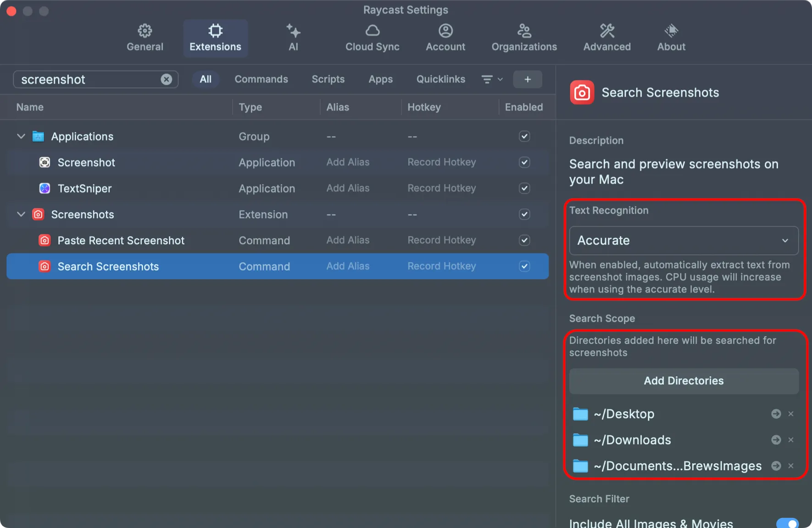The width and height of the screenshot is (812, 528).
Task: Collapse the Applications group
Action: 20,136
